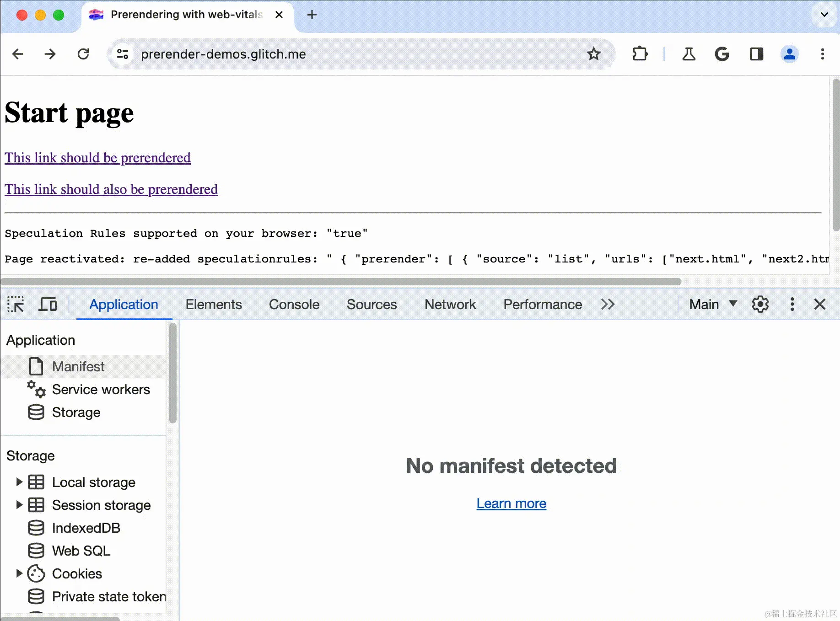Bookmark this page with the star icon

[594, 54]
